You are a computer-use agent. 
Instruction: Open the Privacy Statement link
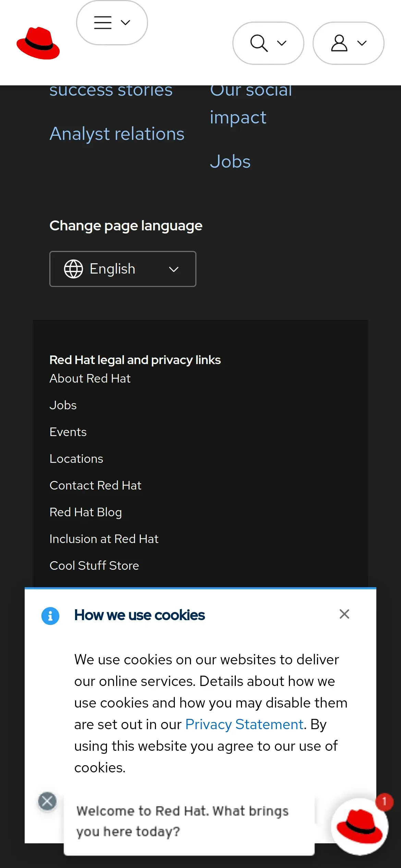(x=244, y=724)
